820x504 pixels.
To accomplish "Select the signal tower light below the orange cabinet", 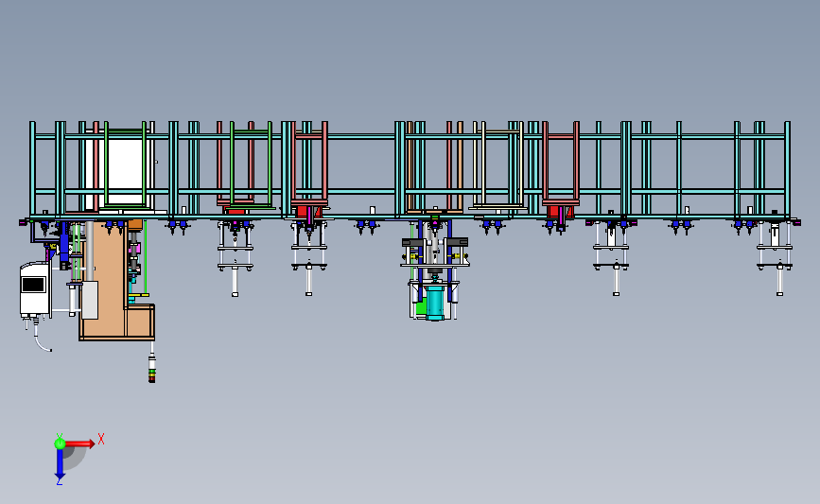I will pos(151,368).
